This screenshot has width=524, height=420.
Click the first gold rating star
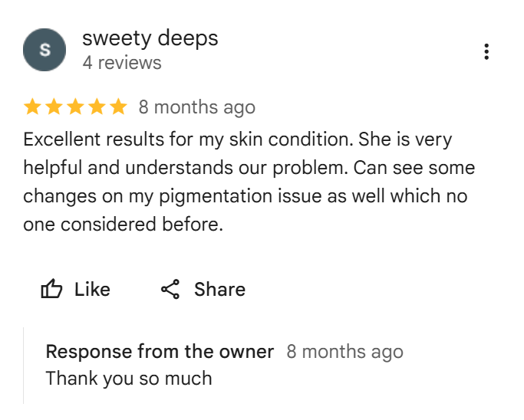coord(32,107)
